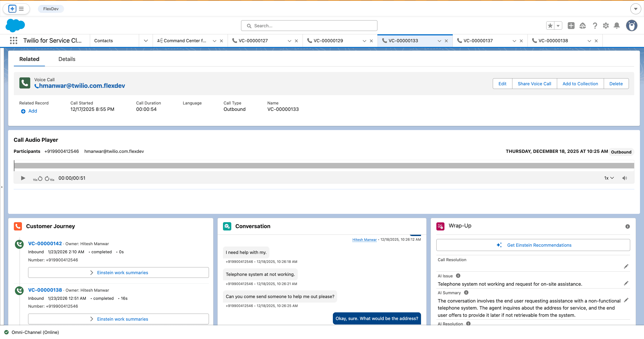Screen dimensions: 644x339
Task: Open the Help question mark icon
Action: point(595,26)
